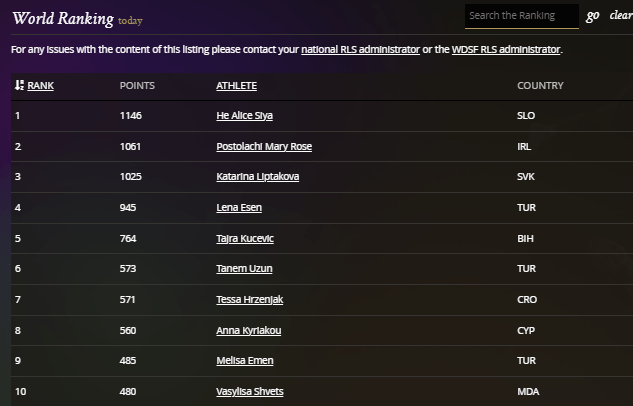The width and height of the screenshot is (633, 406).
Task: Click the Country column header
Action: pyautogui.click(x=540, y=86)
